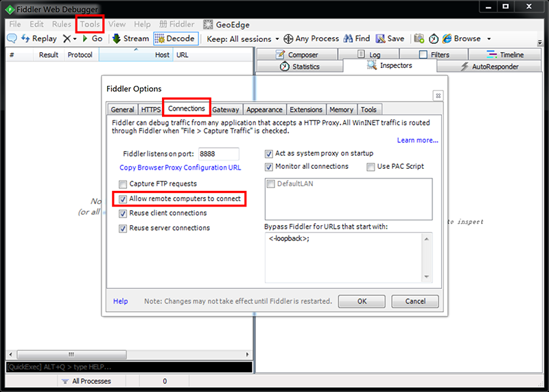Open the Extensions options tab
The image size is (549, 392).
point(305,110)
